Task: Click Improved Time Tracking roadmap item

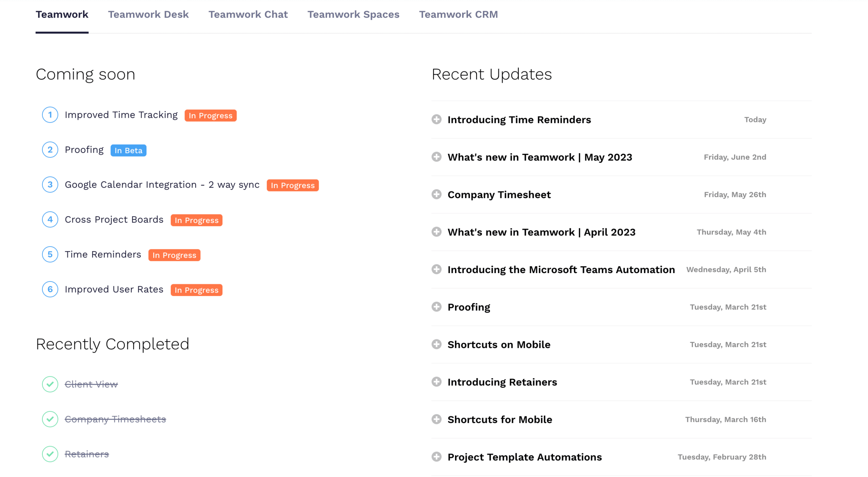Action: (x=121, y=115)
